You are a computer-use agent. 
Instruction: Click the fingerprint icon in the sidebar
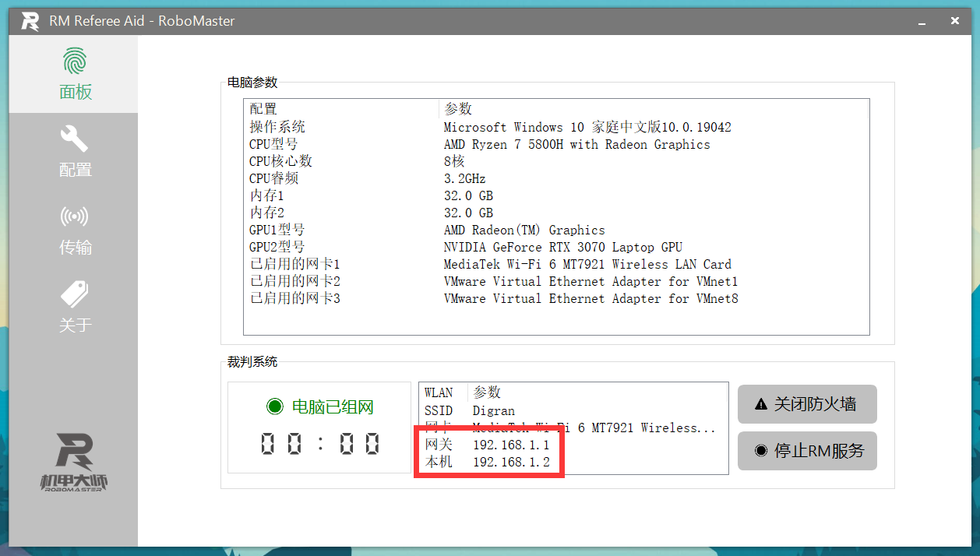(x=75, y=61)
